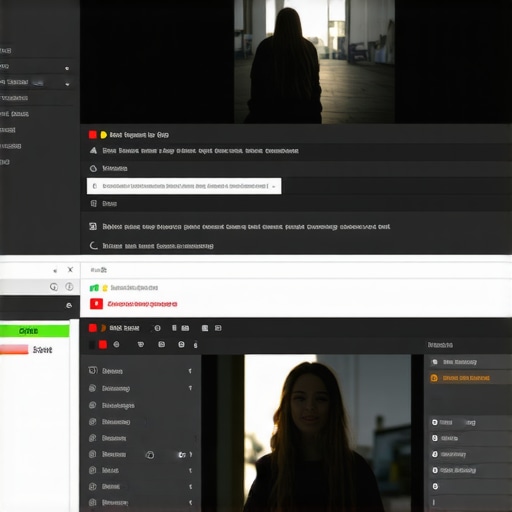
Task: Open the silhouette-from-behind video preview
Action: pyautogui.click(x=315, y=62)
